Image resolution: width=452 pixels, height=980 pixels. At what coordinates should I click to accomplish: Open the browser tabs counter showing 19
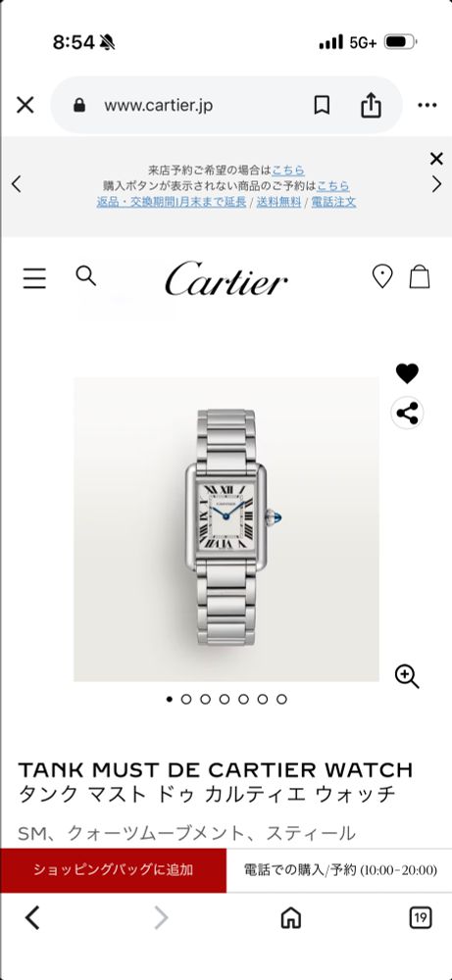pos(420,917)
